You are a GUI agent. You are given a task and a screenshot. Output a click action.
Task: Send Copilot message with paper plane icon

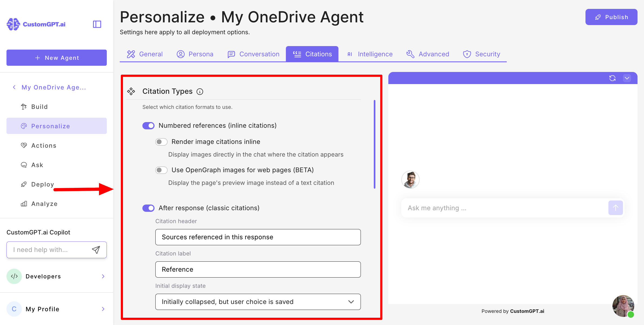pyautogui.click(x=96, y=250)
